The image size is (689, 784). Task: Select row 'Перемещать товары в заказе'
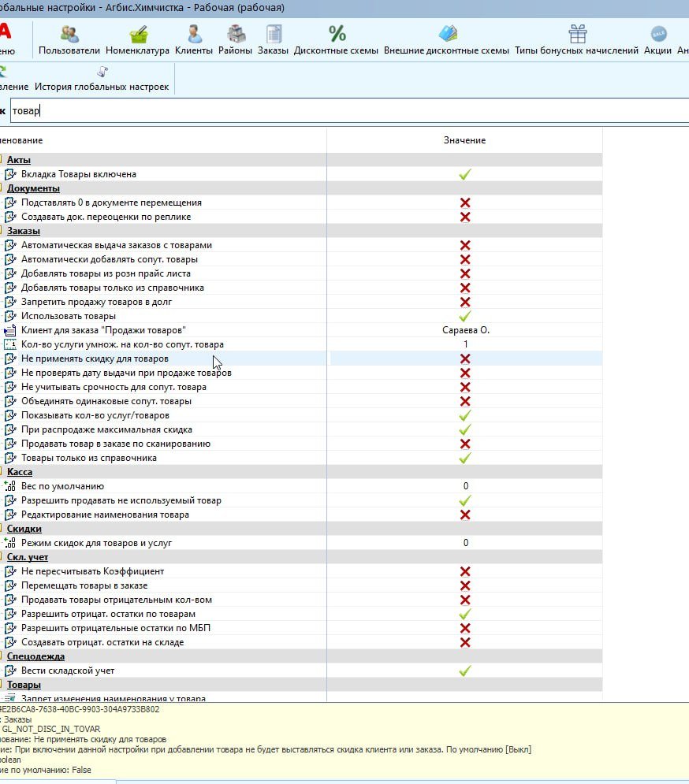tap(301, 585)
